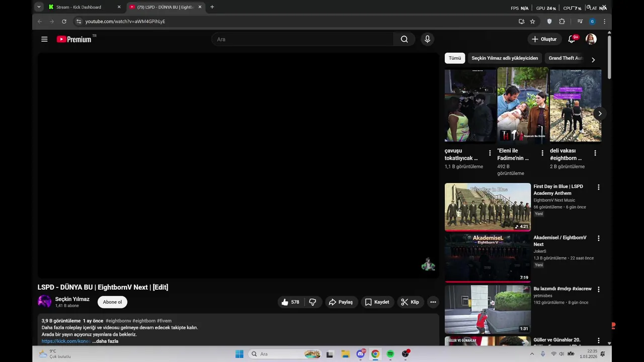The image size is (644, 362).
Task: Select Seçkin Yılmaz adlı yükleyiciden chip
Action: 505,58
